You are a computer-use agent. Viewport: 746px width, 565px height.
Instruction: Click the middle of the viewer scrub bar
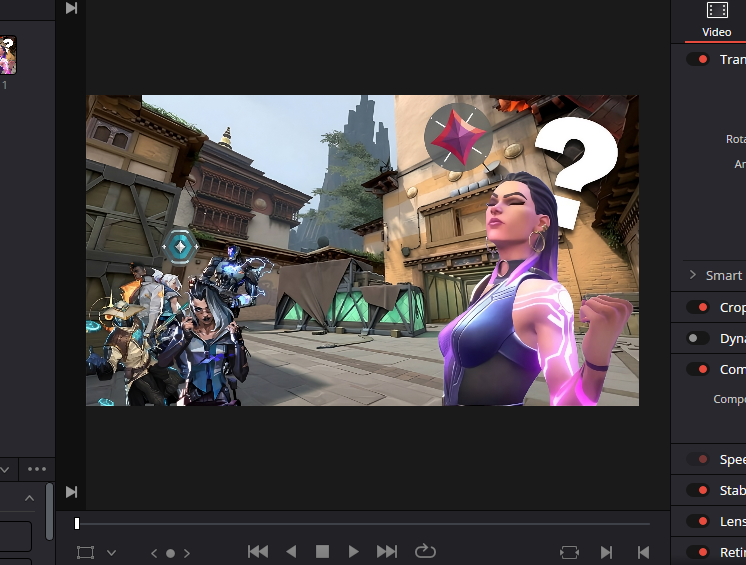(363, 524)
